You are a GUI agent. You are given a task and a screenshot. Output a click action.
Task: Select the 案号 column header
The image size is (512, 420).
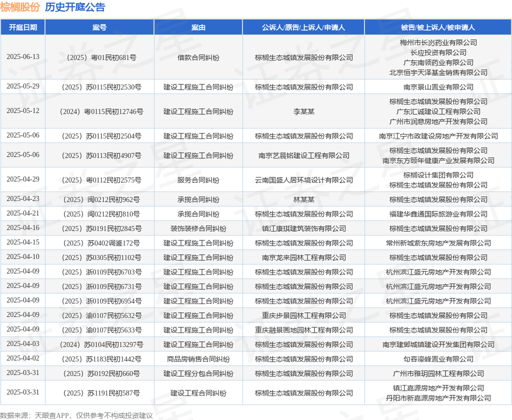click(99, 27)
